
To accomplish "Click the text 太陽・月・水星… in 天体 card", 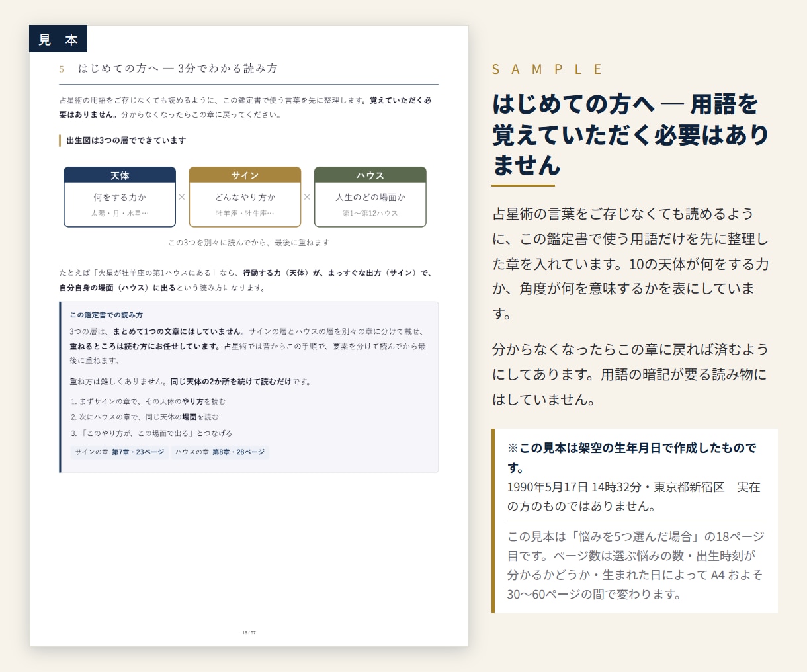I will [120, 214].
